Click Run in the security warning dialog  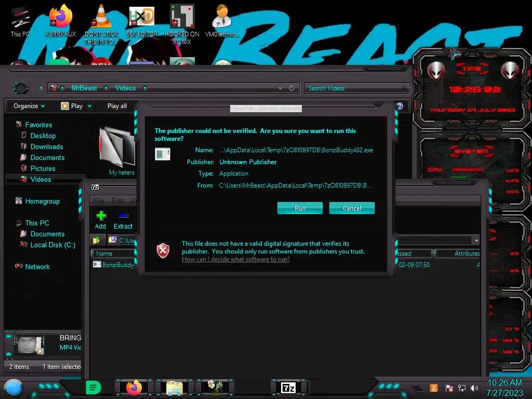[x=300, y=208]
